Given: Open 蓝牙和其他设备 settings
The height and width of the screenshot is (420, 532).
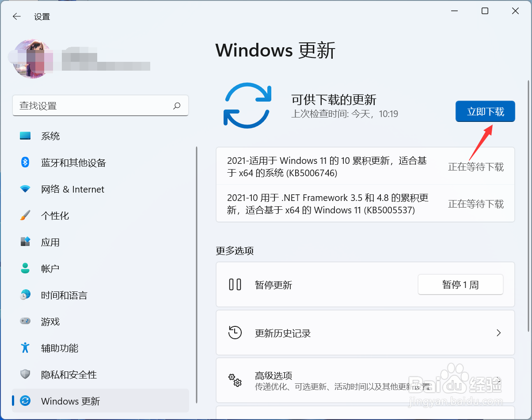Looking at the screenshot, I should coord(100,163).
